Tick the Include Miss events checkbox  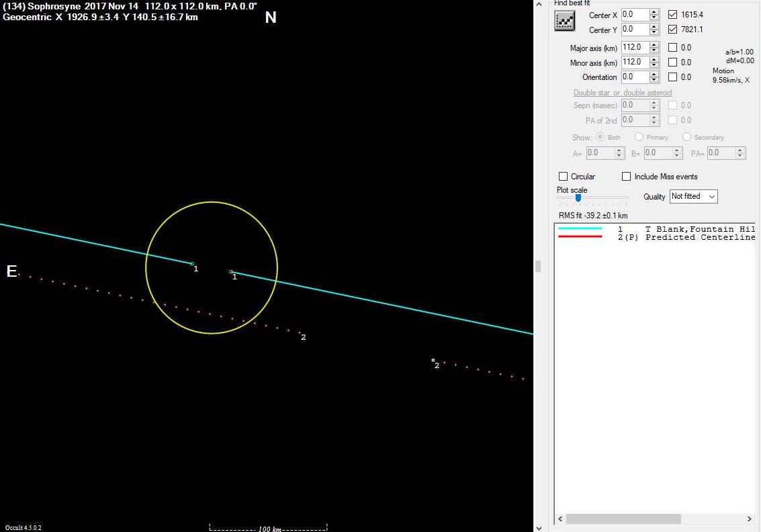(626, 176)
